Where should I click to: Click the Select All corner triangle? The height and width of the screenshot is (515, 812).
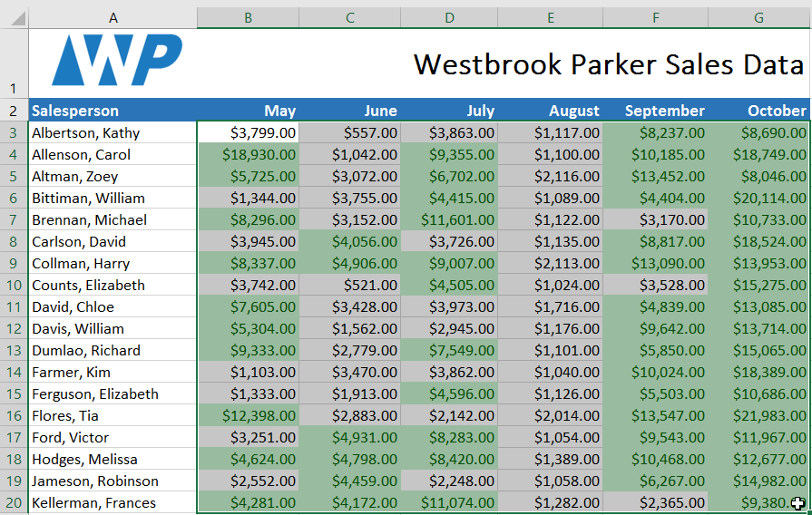(14, 18)
